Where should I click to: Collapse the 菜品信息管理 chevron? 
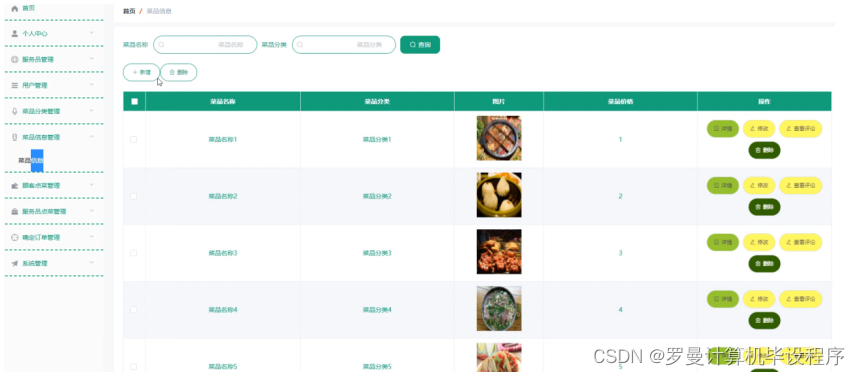(92, 137)
